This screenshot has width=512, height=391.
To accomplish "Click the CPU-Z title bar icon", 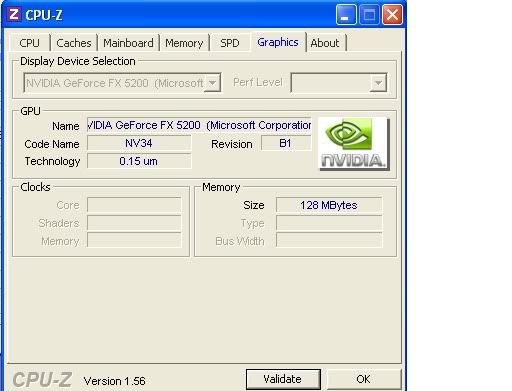I will pos(14,15).
